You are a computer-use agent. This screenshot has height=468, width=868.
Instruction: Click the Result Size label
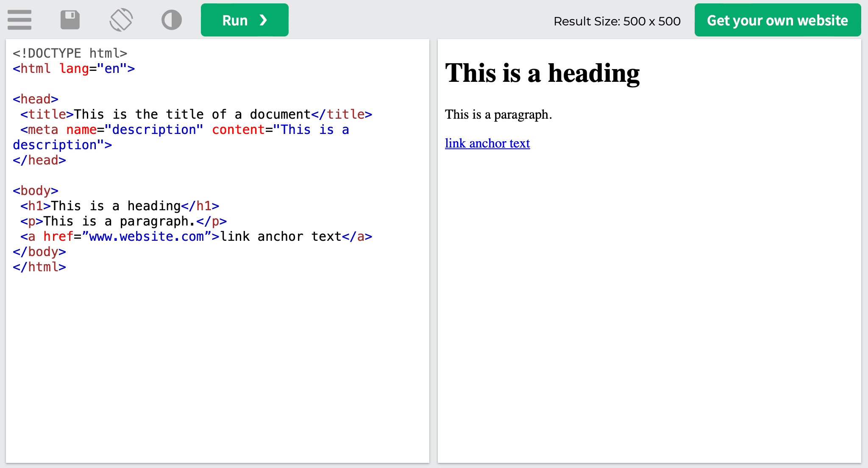(x=616, y=21)
